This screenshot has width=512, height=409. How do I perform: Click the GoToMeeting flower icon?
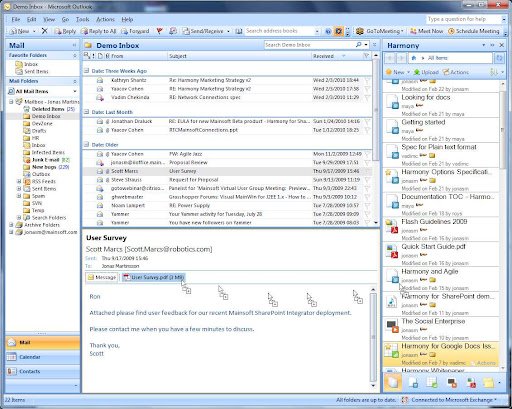point(360,31)
